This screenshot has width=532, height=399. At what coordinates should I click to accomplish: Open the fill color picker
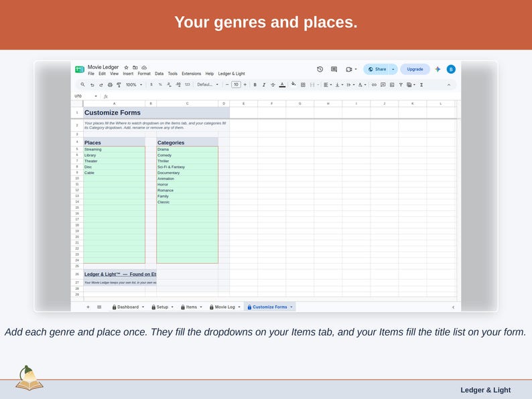pyautogui.click(x=293, y=84)
